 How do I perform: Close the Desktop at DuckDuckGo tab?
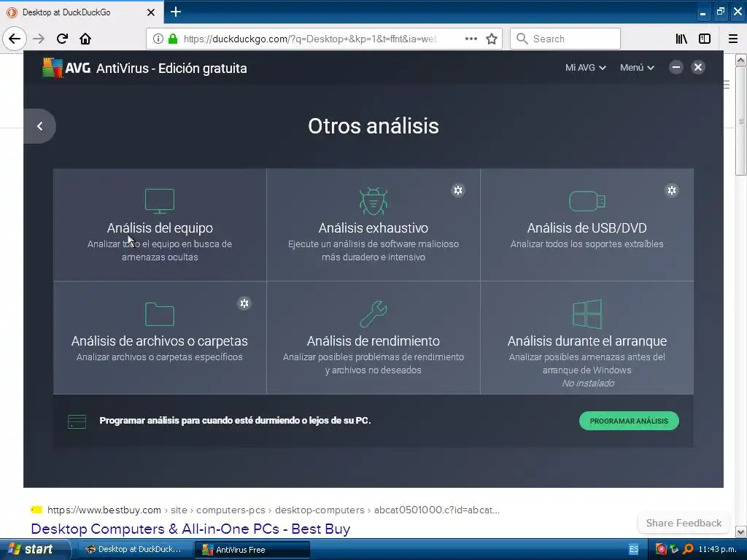click(150, 12)
